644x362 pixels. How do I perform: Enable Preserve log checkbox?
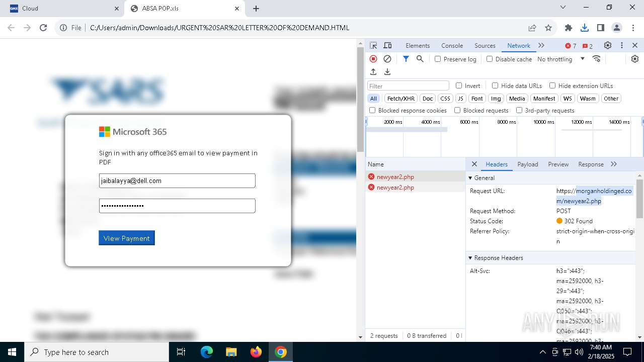click(438, 59)
